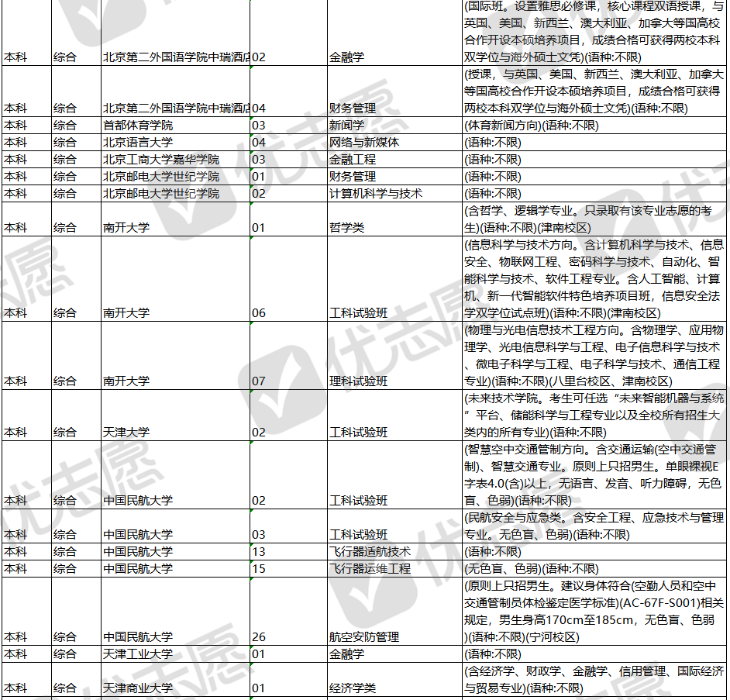Click the 天津商业大学 cell

pos(138,688)
